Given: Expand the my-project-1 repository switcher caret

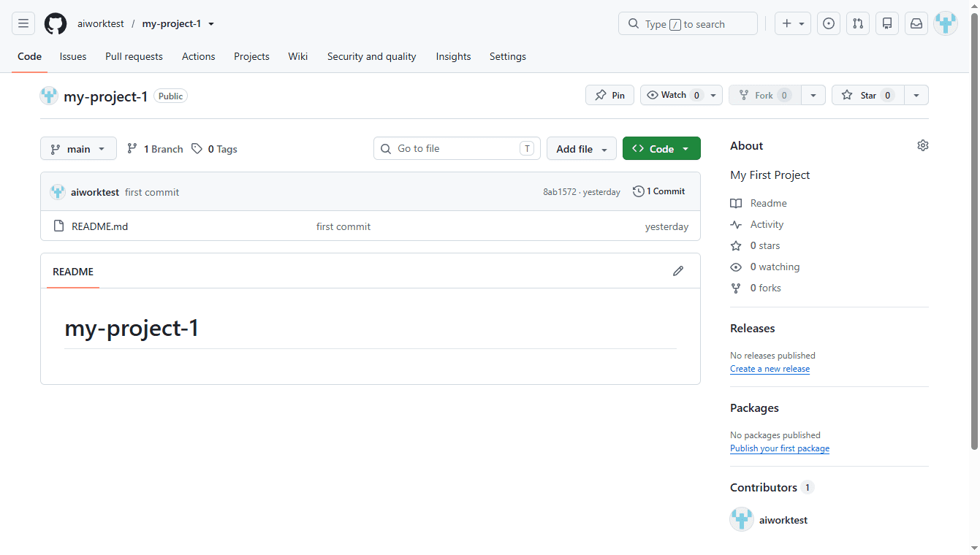Looking at the screenshot, I should tap(211, 24).
